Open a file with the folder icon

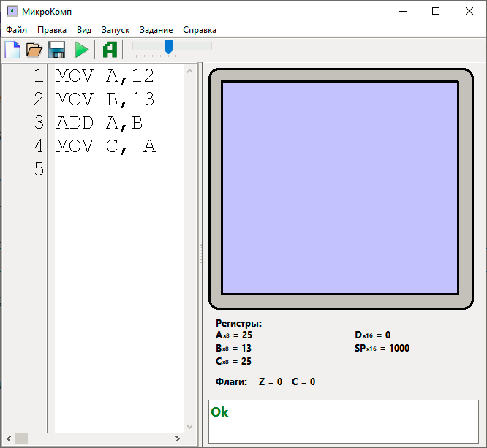tap(34, 50)
